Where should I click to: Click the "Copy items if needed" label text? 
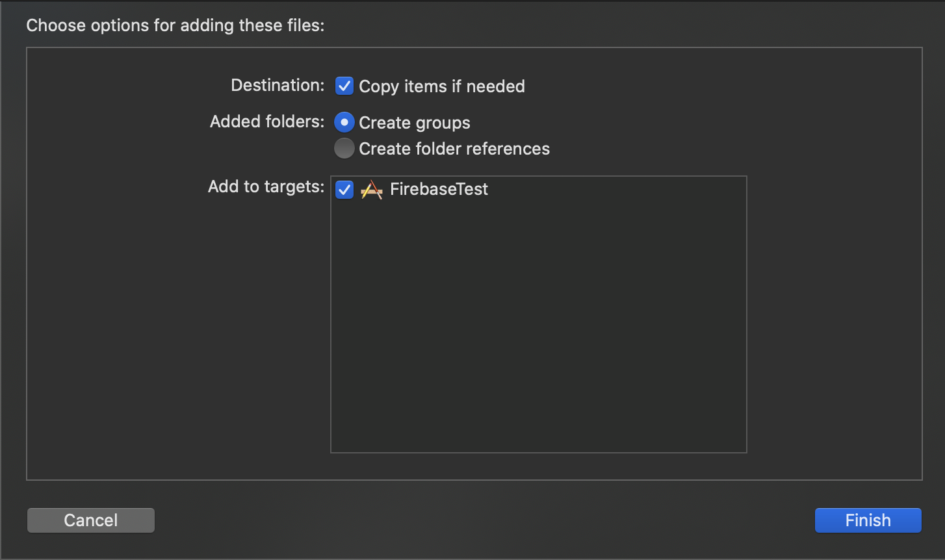click(442, 86)
